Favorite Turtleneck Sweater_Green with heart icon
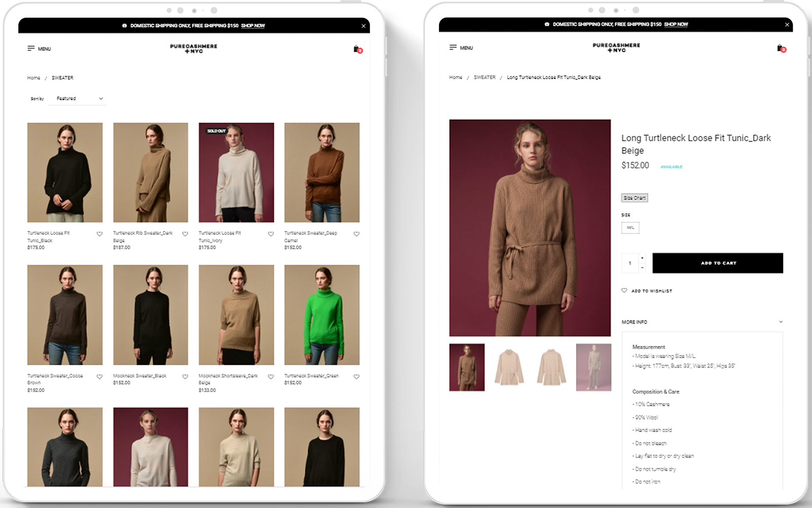This screenshot has width=812, height=508. coord(357,377)
